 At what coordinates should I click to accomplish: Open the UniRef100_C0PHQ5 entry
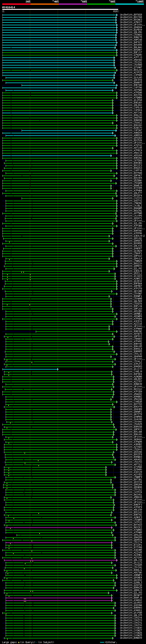click(x=131, y=75)
